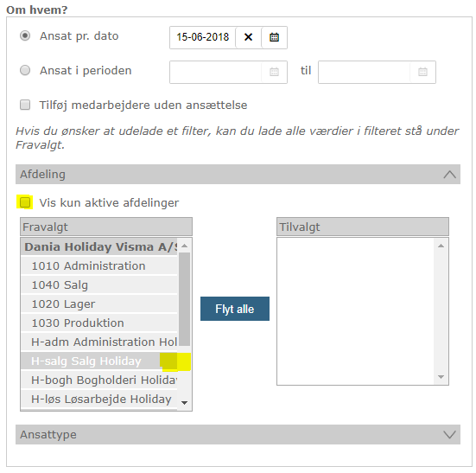Open calendar icon for period start date
This screenshot has height=473, width=476.
[x=274, y=72]
